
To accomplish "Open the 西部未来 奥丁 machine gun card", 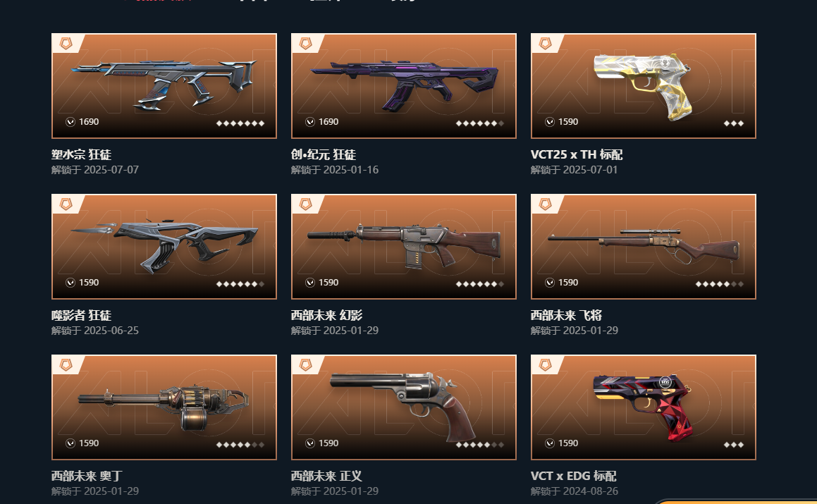I will coord(164,407).
